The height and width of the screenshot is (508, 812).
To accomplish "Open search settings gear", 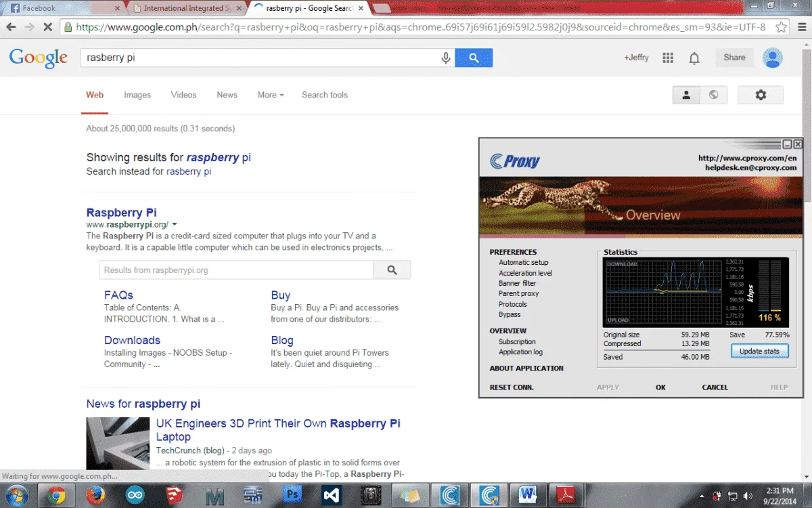I will coord(761,95).
